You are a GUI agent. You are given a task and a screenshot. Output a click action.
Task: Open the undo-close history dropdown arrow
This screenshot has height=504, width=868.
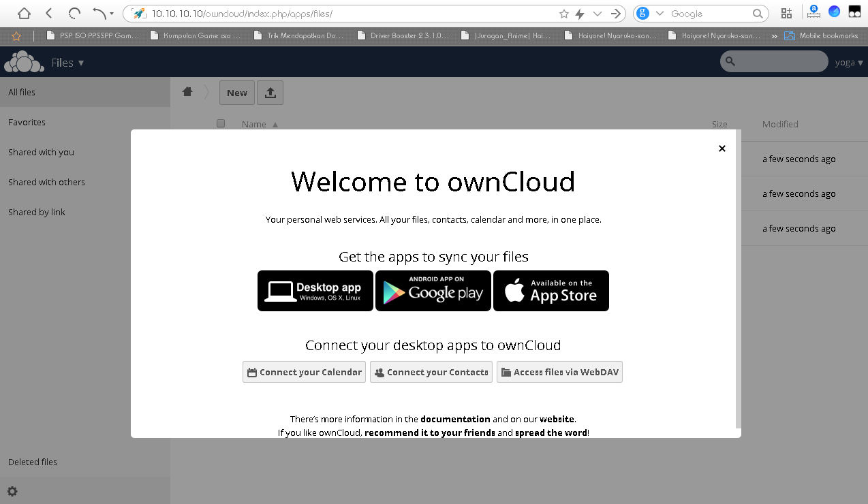112,14
